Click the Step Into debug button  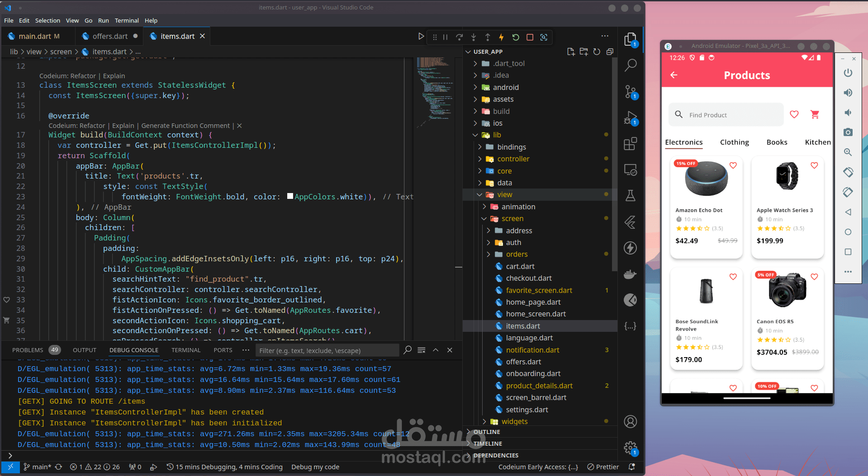(x=474, y=37)
